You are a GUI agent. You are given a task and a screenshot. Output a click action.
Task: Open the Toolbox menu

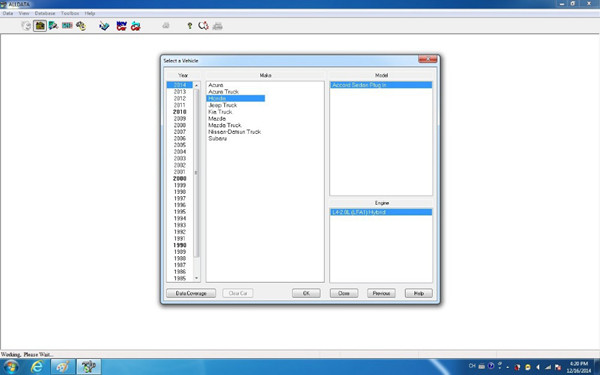click(x=70, y=13)
